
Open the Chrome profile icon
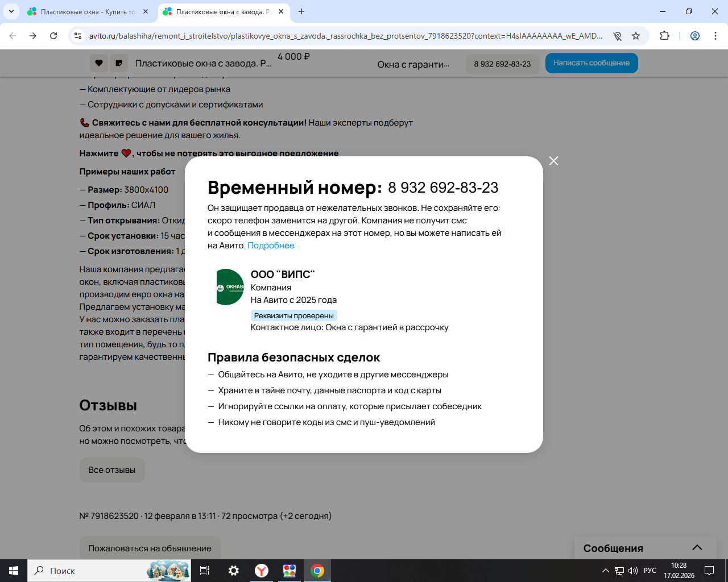(694, 36)
